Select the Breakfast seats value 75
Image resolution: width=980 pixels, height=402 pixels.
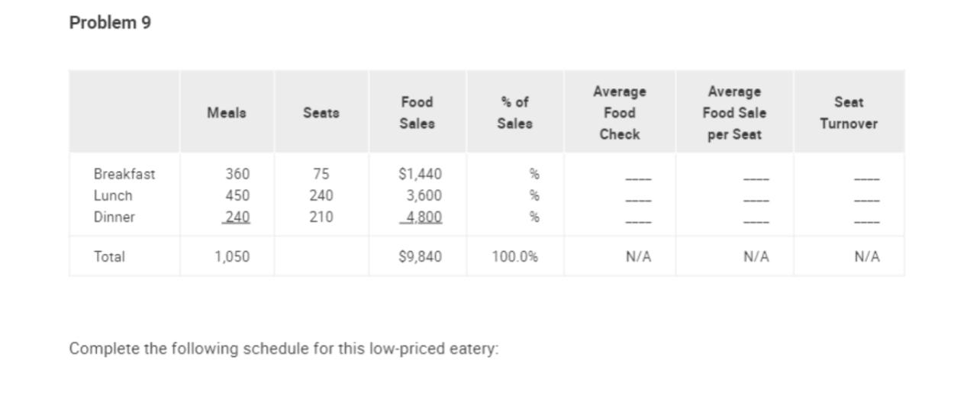click(x=321, y=174)
